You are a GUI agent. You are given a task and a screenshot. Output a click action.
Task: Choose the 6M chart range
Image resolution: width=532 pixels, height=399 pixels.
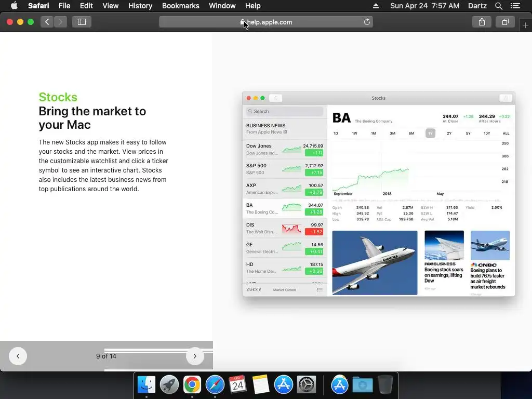(411, 134)
